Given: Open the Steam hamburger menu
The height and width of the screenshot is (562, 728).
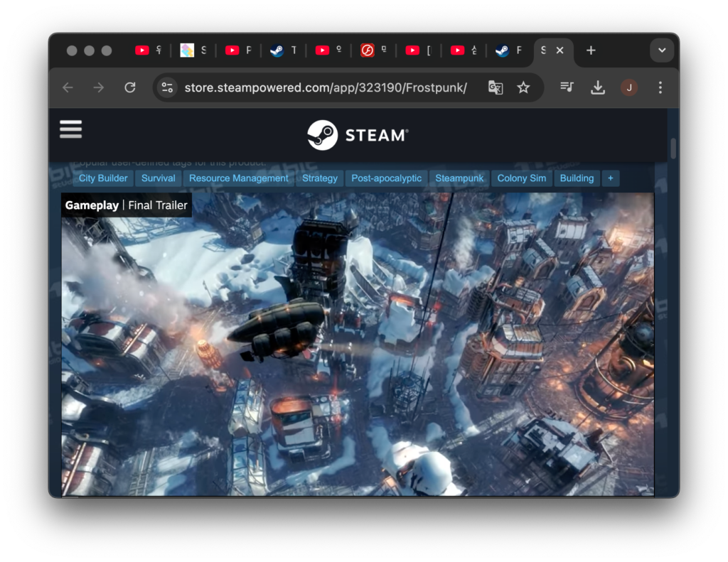Looking at the screenshot, I should pyautogui.click(x=71, y=129).
